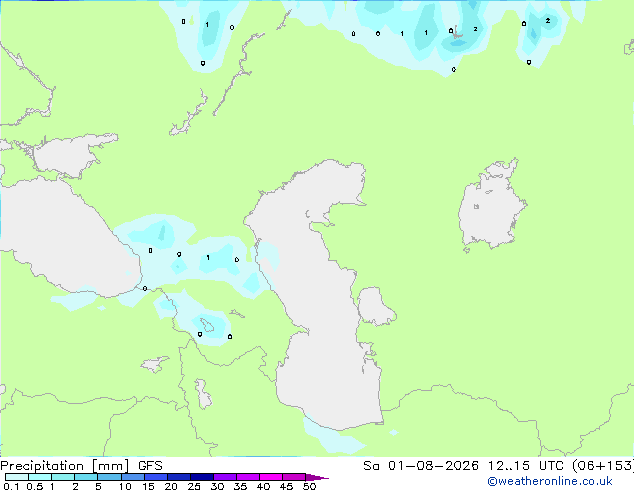This screenshot has width=634, height=490.
Task: Click the 5–10 mm legend swatch
Action: pyautogui.click(x=109, y=477)
